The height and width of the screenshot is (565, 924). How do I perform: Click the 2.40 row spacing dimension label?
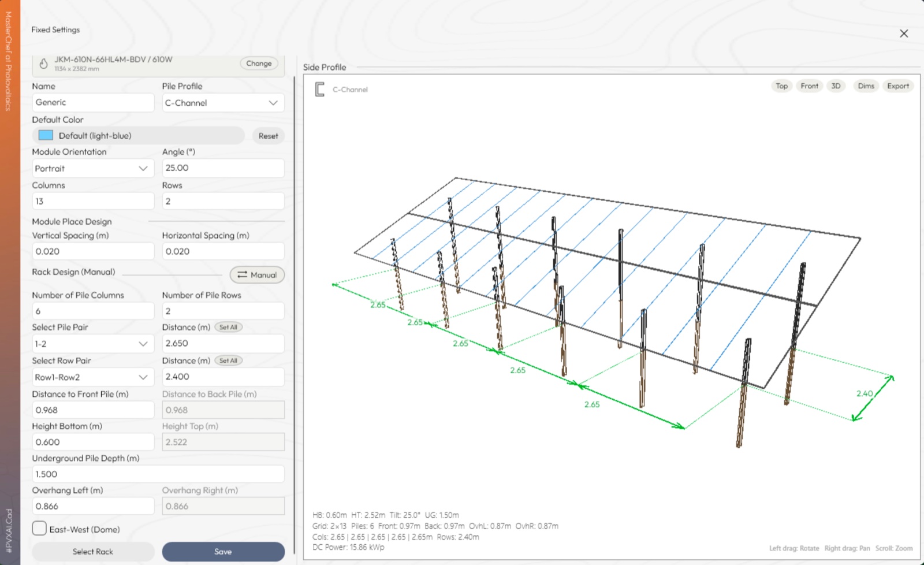click(x=865, y=393)
